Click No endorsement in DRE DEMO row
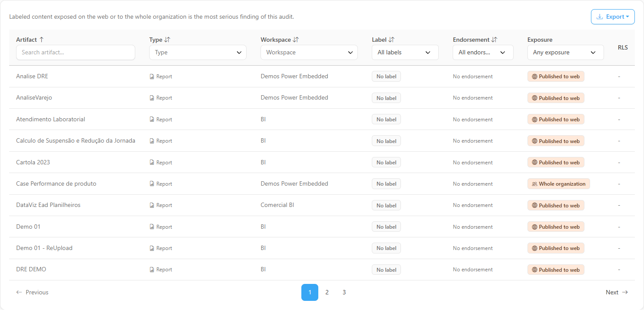 [473, 270]
